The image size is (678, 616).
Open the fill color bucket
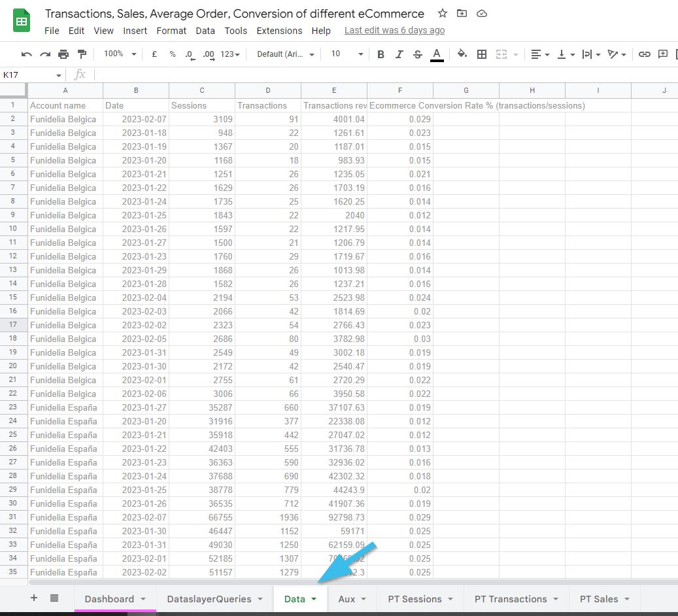click(462, 54)
